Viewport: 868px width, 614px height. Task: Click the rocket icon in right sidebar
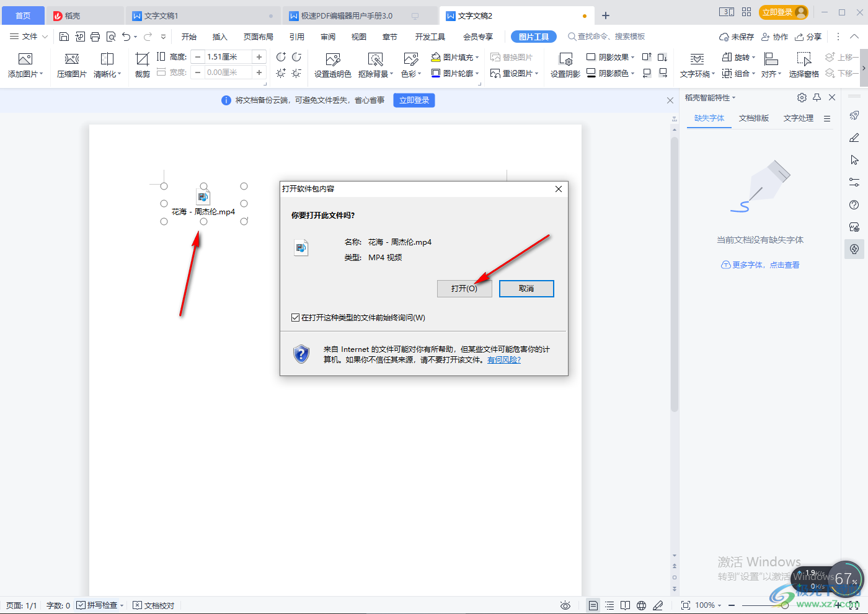pyautogui.click(x=854, y=115)
